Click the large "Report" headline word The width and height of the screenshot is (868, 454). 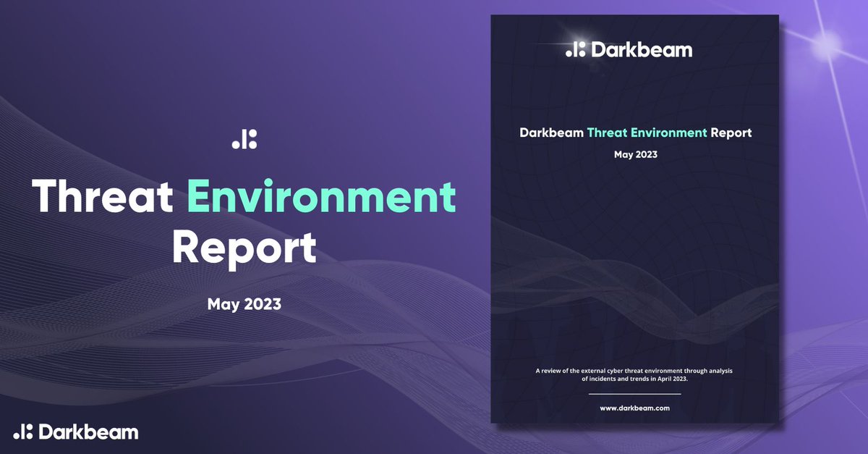click(x=244, y=246)
